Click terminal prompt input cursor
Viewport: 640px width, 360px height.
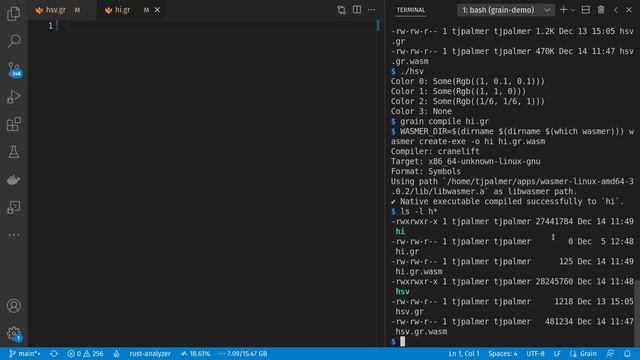(x=402, y=341)
